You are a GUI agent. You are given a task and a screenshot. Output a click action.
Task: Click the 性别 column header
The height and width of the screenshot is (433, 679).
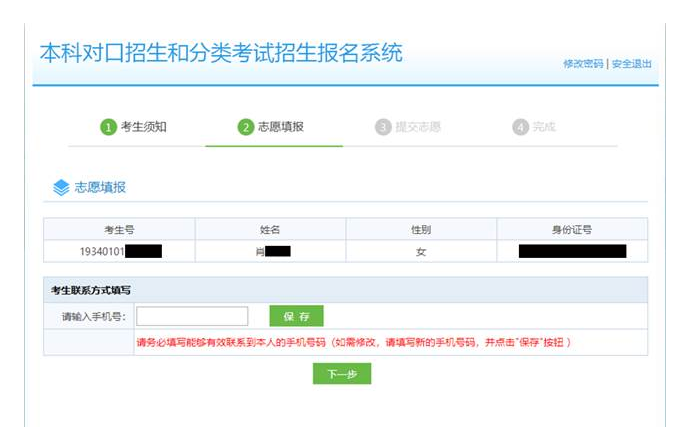tap(421, 229)
